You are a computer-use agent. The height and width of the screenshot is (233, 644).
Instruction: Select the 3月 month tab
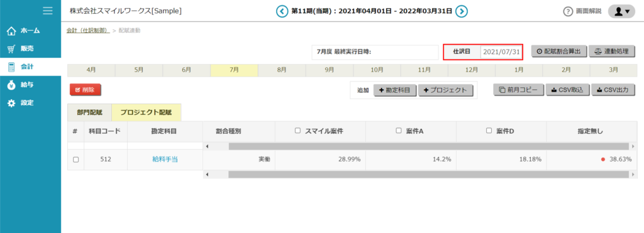[614, 70]
